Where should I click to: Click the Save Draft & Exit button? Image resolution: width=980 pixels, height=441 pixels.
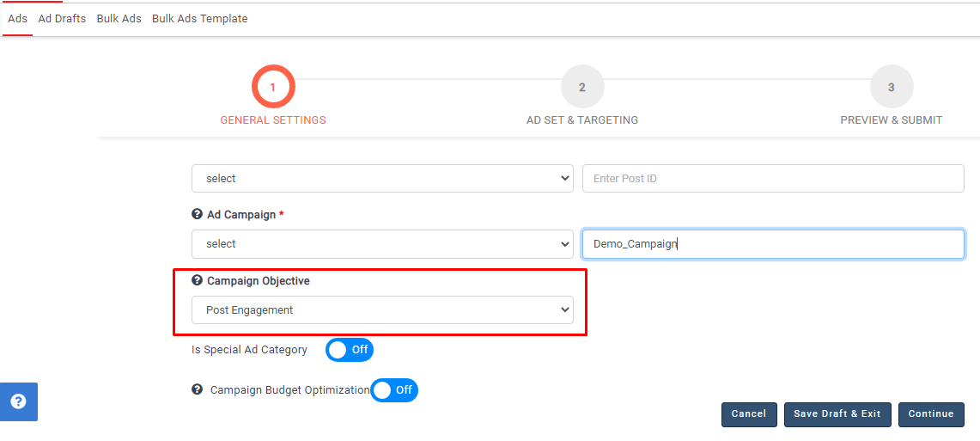click(837, 414)
